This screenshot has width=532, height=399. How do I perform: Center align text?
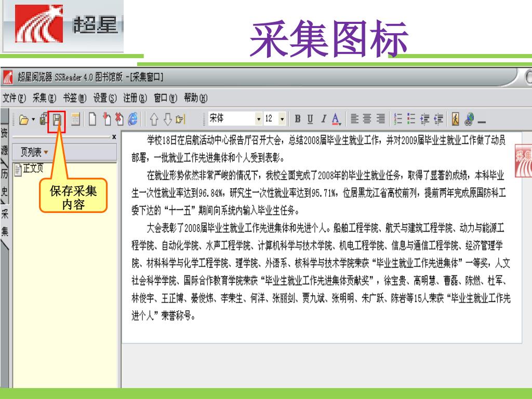367,119
